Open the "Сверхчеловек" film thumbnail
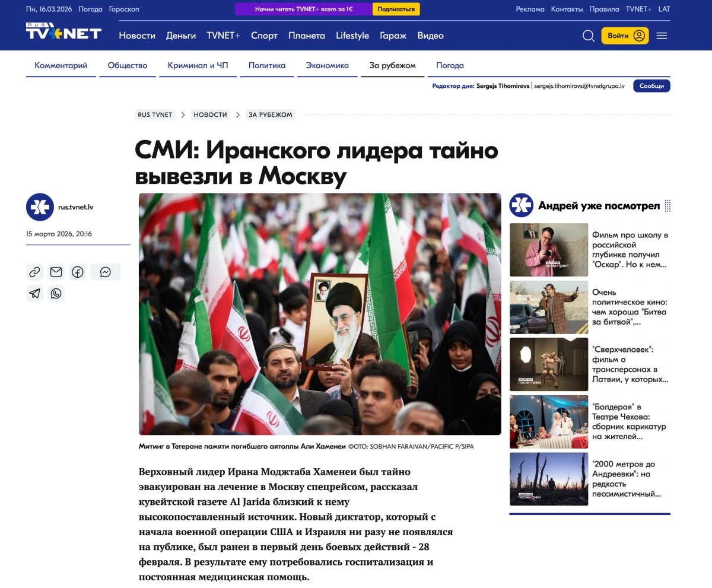 pyautogui.click(x=549, y=364)
